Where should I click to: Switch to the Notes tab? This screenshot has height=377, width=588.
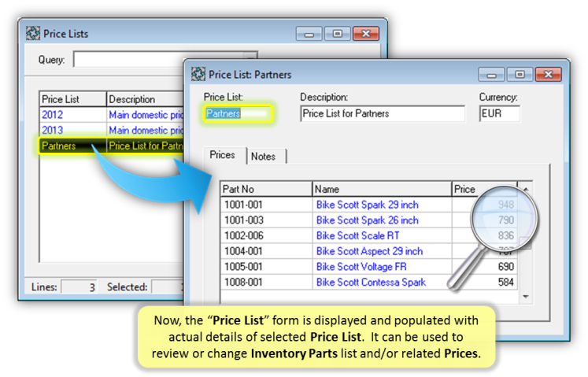pos(263,156)
